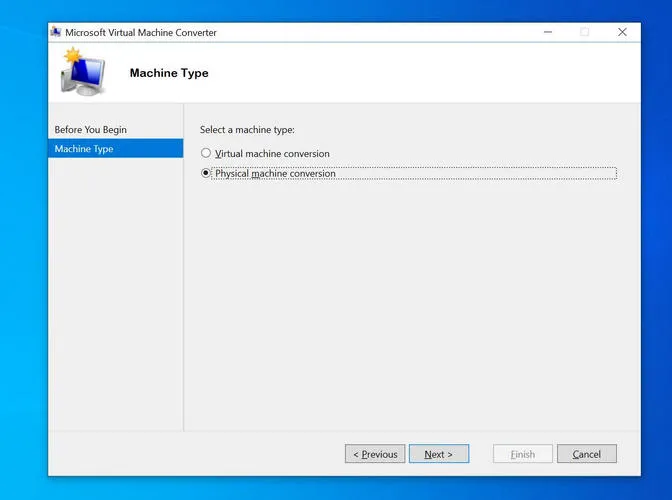
Task: Select Physical machine conversion radio button
Action: [x=206, y=173]
